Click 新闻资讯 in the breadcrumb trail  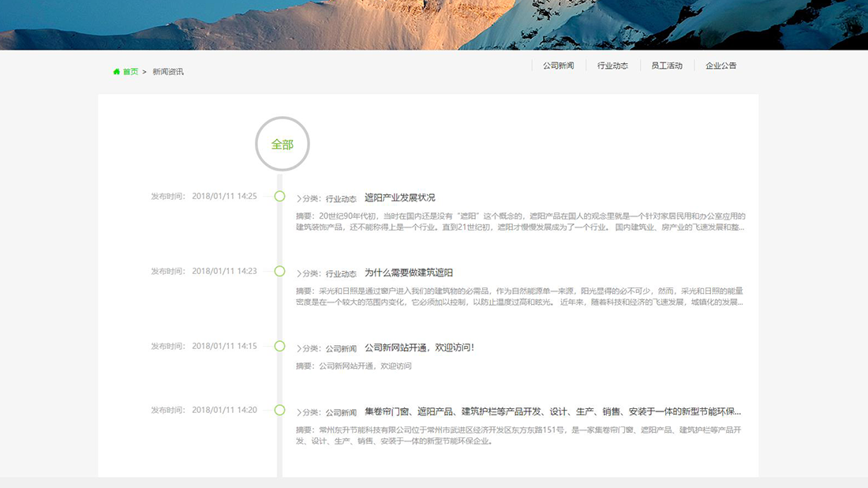168,71
